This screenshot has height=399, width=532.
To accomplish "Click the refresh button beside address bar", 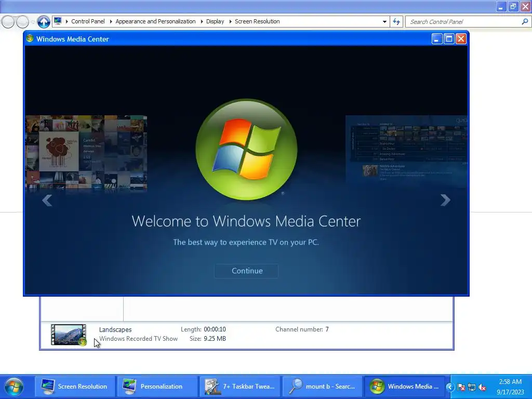I will click(396, 22).
